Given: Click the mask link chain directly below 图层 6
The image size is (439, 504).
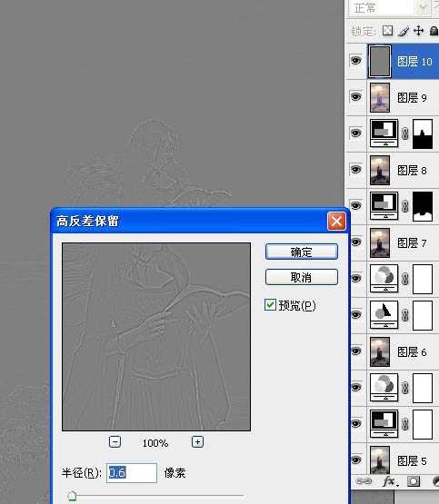Looking at the screenshot, I should (405, 388).
